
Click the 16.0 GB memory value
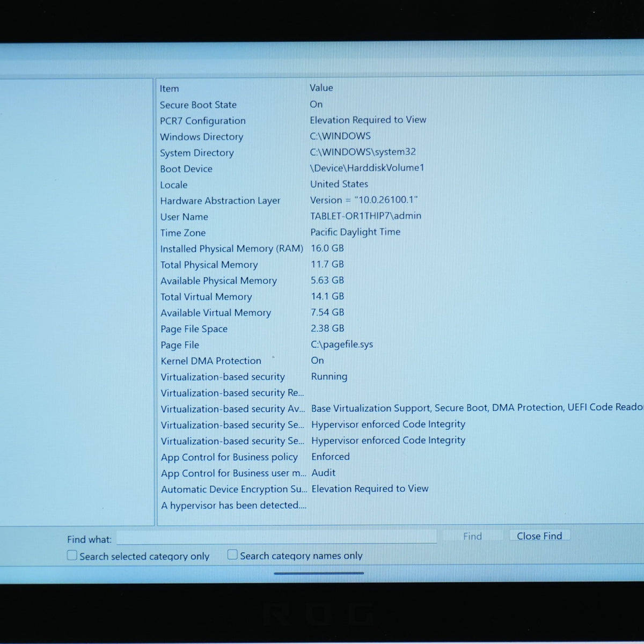coord(327,248)
